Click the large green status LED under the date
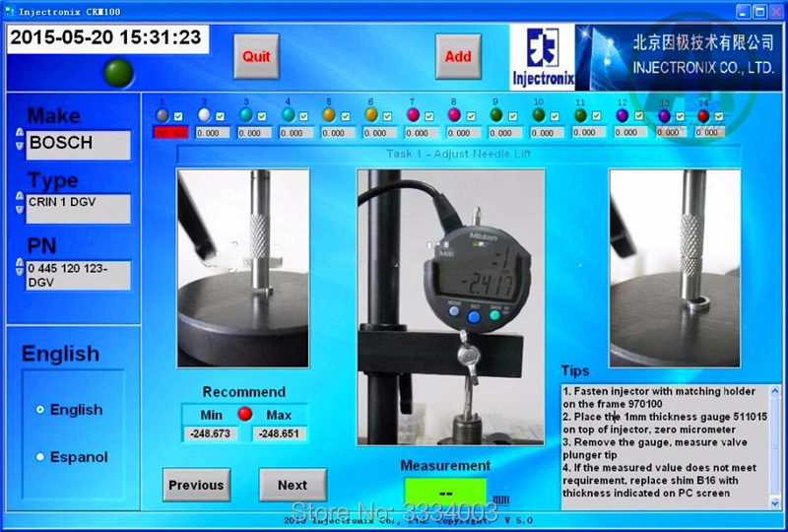788x532 pixels. click(118, 73)
